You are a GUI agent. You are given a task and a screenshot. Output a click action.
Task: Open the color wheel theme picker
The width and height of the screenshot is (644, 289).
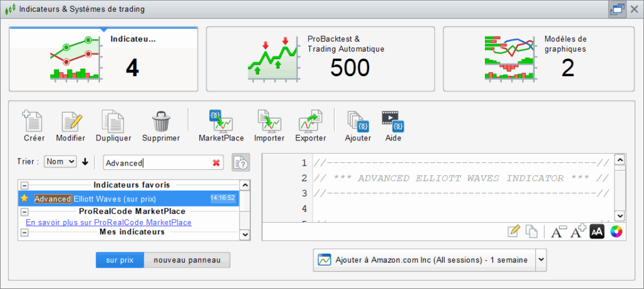[x=616, y=232]
